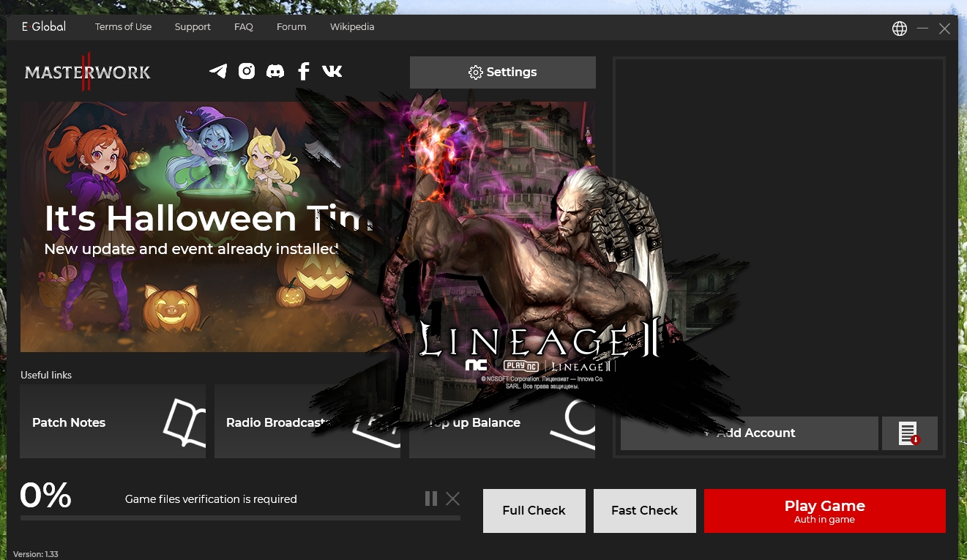Open the Telegram social link icon

218,71
